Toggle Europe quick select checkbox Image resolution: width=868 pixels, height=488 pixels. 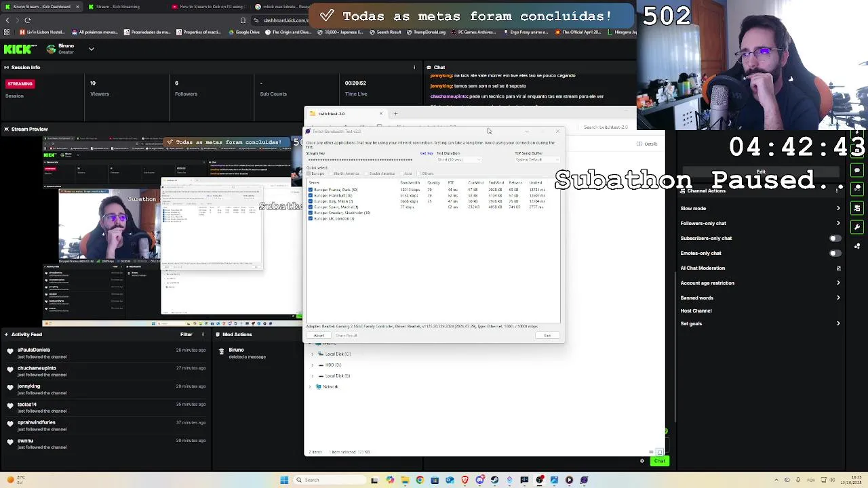coord(309,174)
